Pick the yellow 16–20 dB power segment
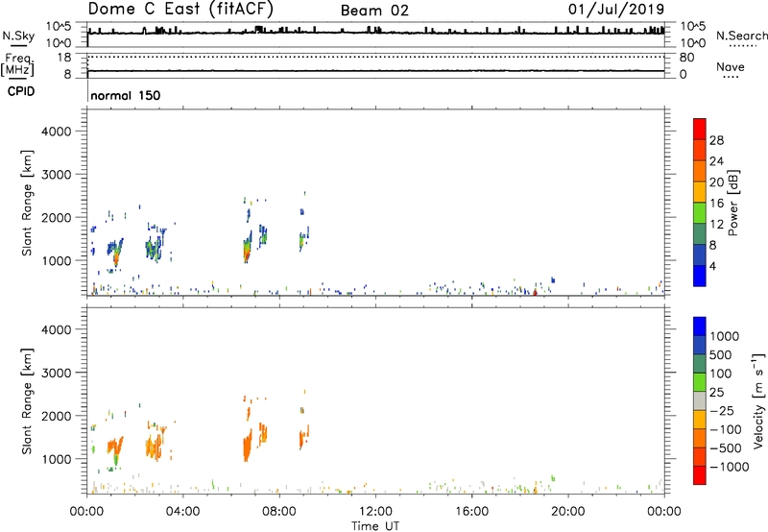768x532 pixels. (700, 192)
